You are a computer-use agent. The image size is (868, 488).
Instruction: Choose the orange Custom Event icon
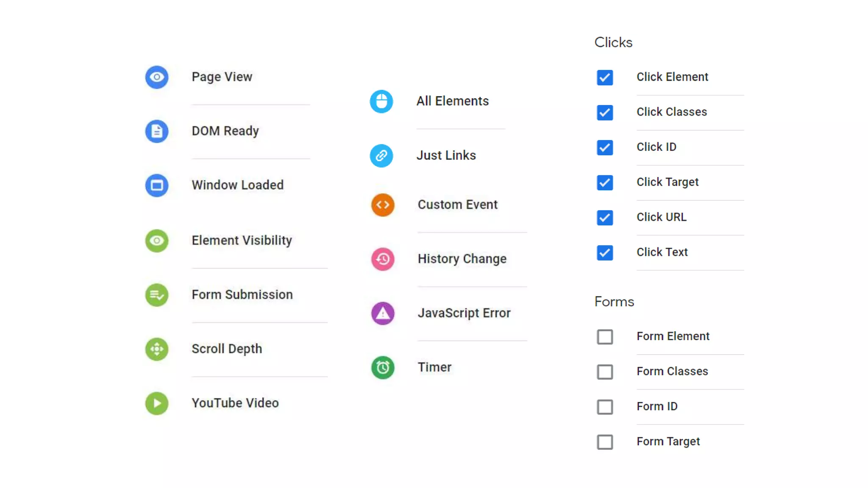[x=383, y=205]
